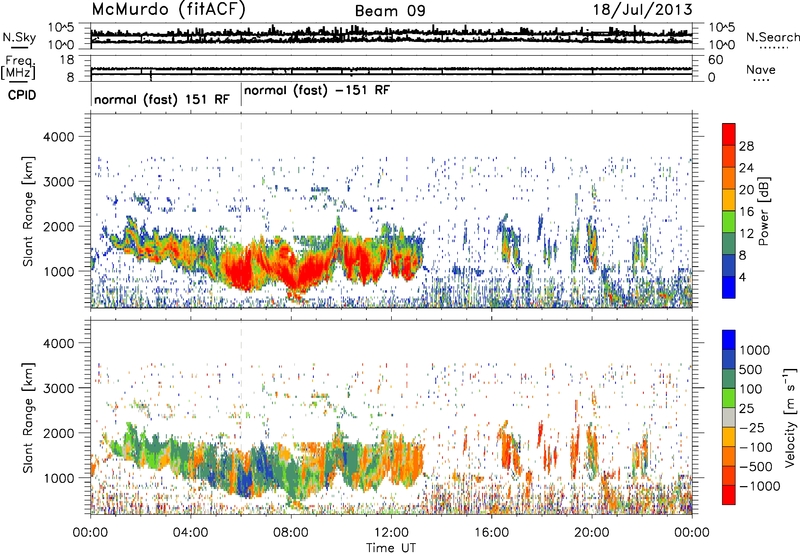Click the McMurdo (fitACF) title text
The height and width of the screenshot is (554, 800).
(x=168, y=10)
